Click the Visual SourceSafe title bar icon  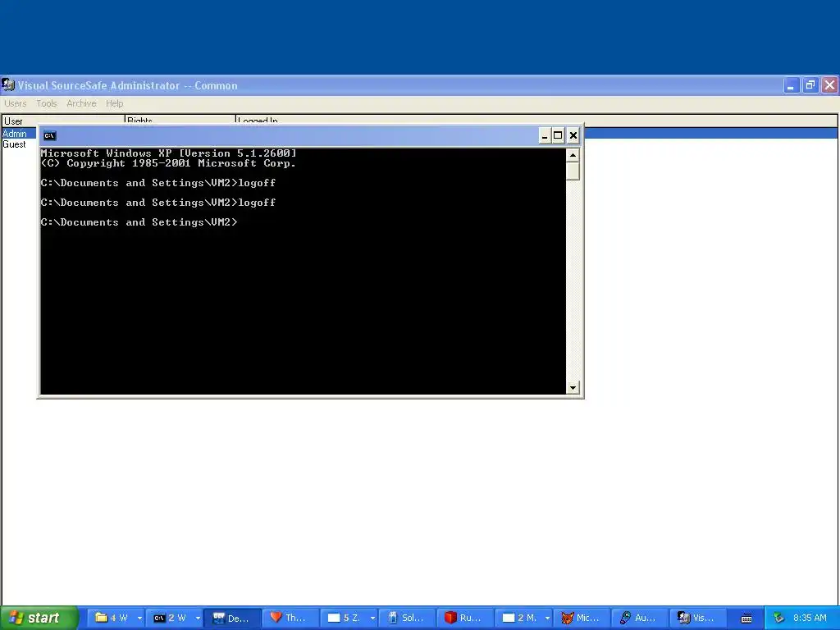[8, 84]
